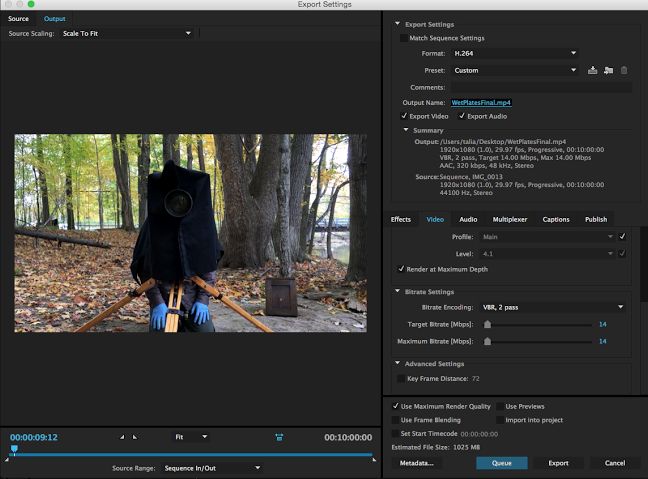648x479 pixels.
Task: Click the Set In Point marker icon
Action: (122, 437)
